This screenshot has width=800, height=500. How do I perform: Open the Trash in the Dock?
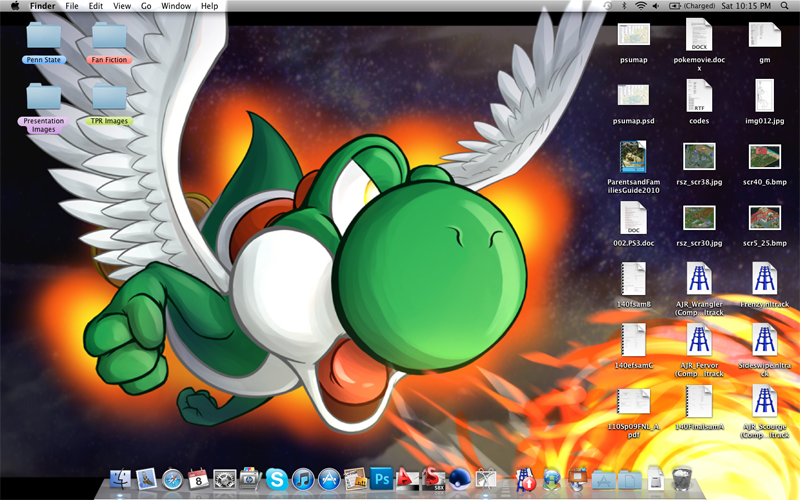pos(682,479)
